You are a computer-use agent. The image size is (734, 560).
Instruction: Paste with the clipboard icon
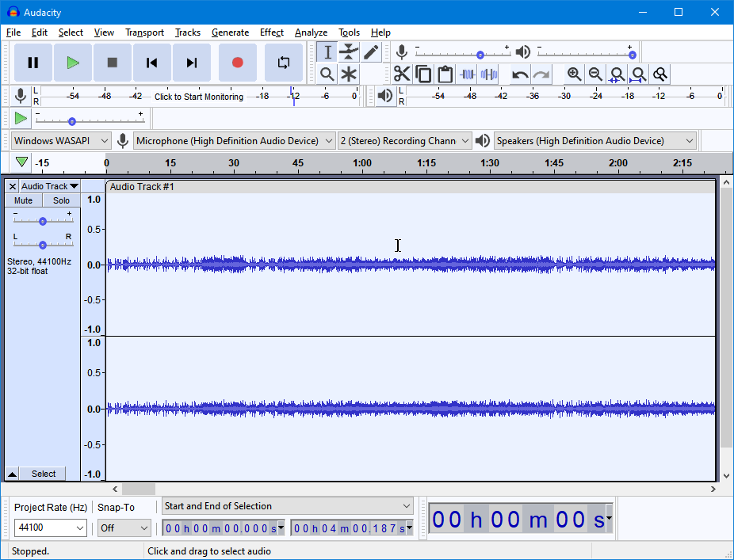445,74
